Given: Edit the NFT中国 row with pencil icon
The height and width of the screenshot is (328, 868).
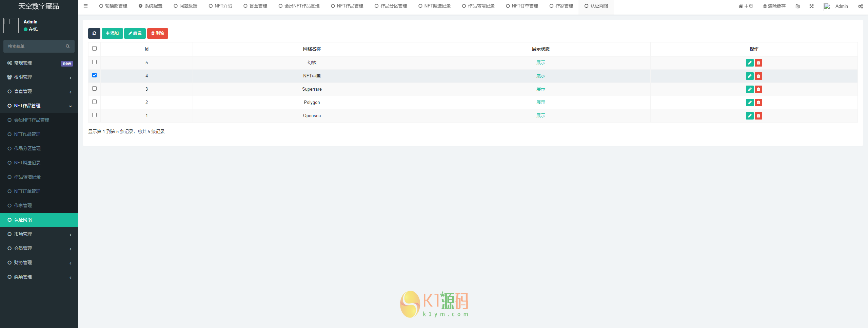Looking at the screenshot, I should point(750,76).
